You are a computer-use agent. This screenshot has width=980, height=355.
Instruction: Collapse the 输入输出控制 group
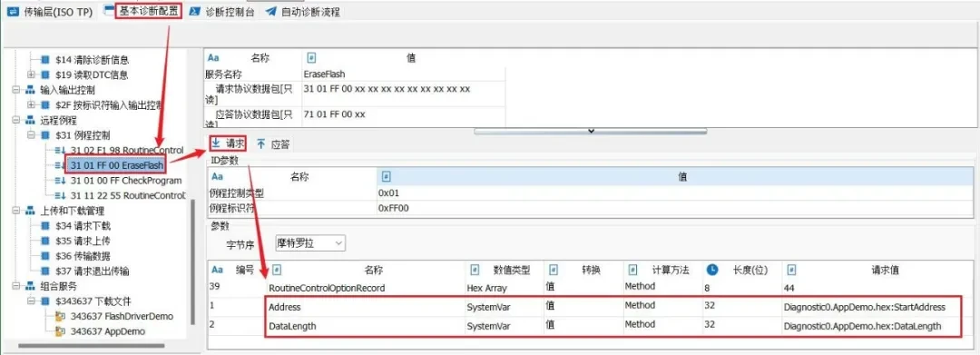[x=16, y=90]
